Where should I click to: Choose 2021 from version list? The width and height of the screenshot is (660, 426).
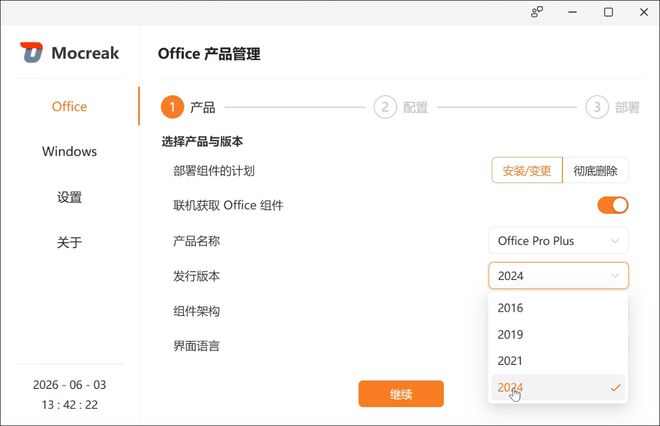[x=558, y=361]
